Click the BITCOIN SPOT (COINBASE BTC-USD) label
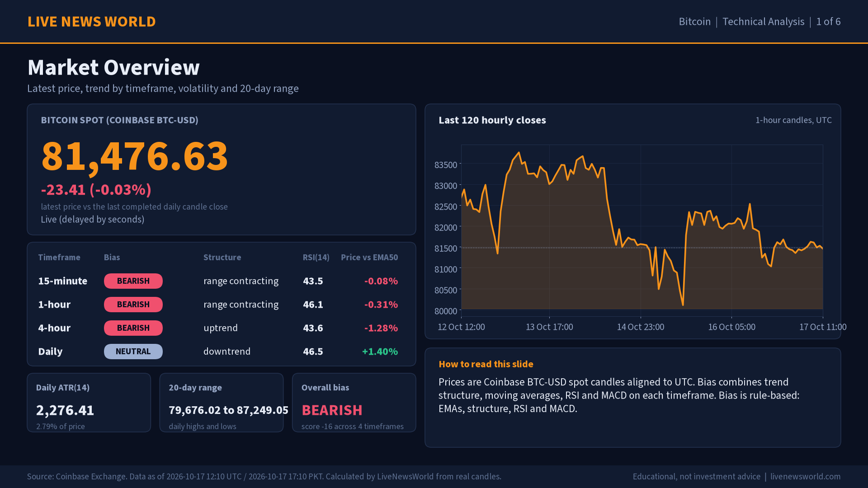This screenshot has width=868, height=488. tap(120, 120)
